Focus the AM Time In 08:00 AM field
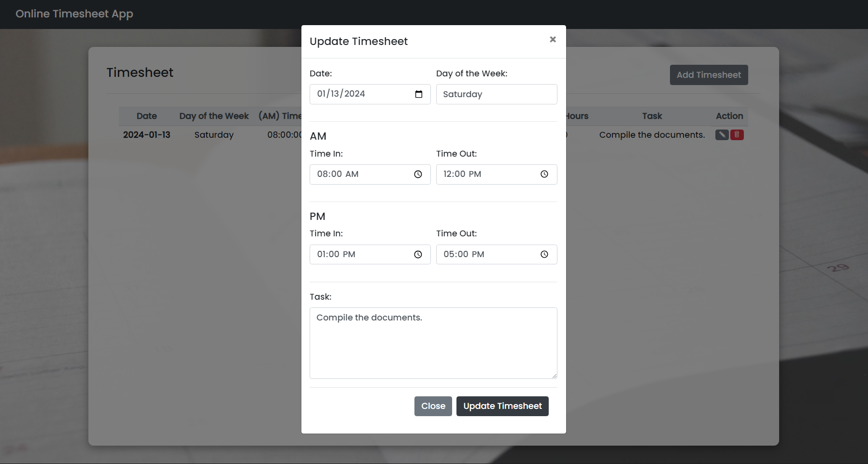 point(370,174)
